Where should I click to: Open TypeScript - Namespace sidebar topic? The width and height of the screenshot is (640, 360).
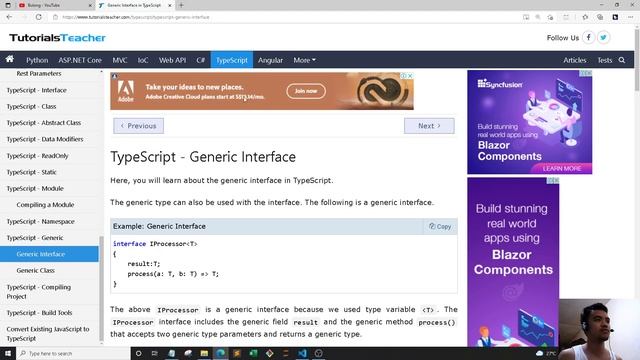point(40,221)
